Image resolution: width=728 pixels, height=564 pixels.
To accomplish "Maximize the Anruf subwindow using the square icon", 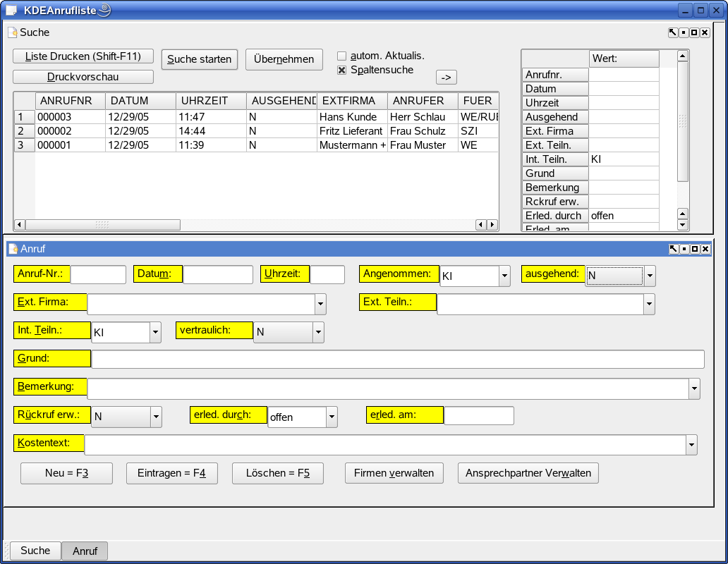I will point(694,249).
